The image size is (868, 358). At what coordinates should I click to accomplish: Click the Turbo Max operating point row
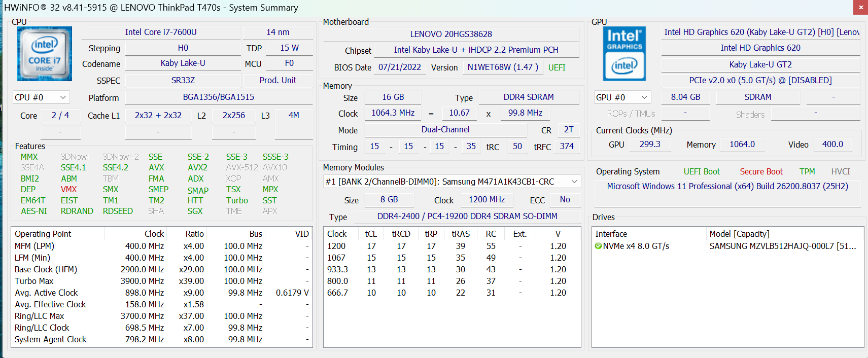coord(162,281)
